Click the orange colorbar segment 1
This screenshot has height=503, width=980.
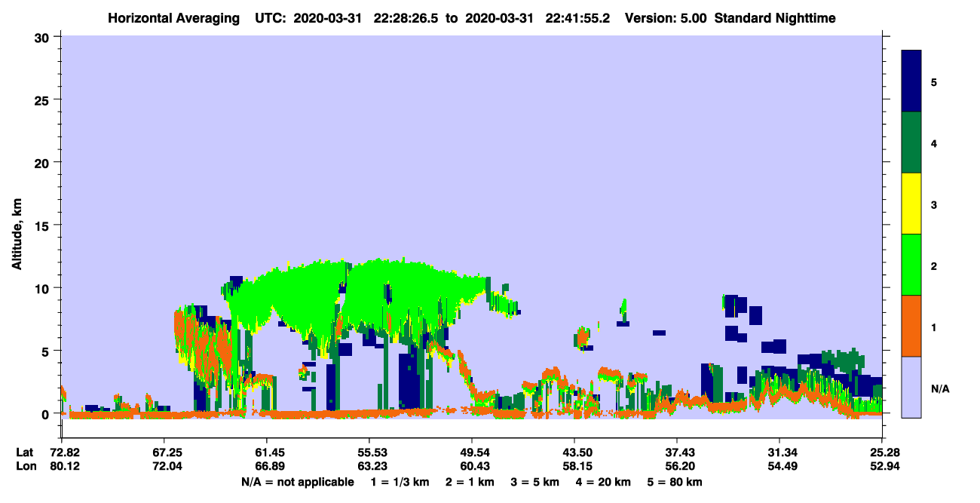(x=911, y=326)
